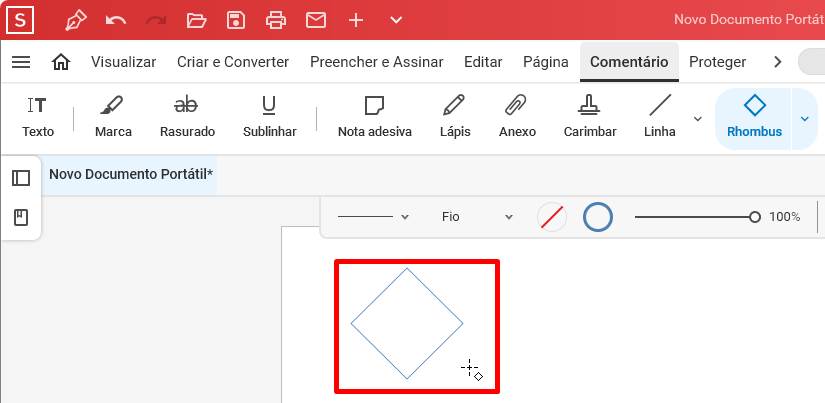This screenshot has height=403, width=825.
Task: Redo the last undone action
Action: [x=156, y=21]
